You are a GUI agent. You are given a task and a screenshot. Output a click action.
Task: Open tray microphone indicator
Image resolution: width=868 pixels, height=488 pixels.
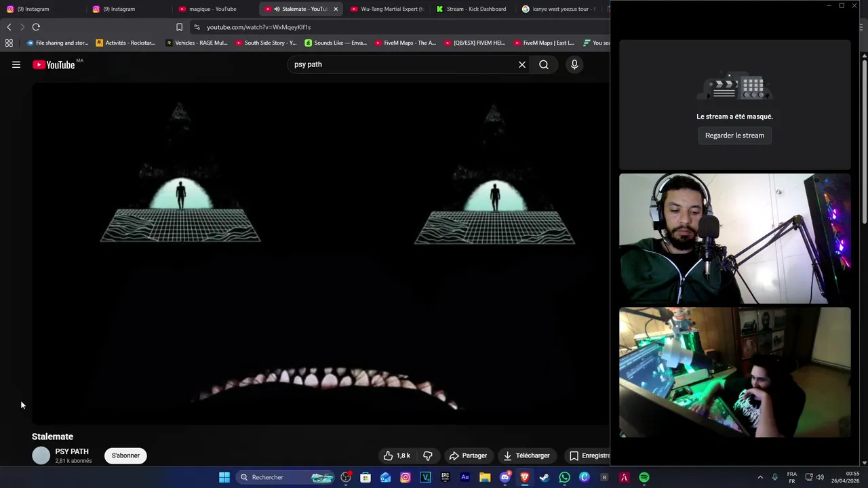tap(774, 477)
